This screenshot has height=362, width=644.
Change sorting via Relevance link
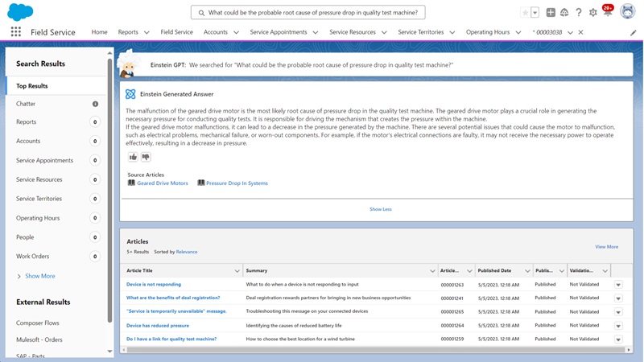(x=187, y=252)
